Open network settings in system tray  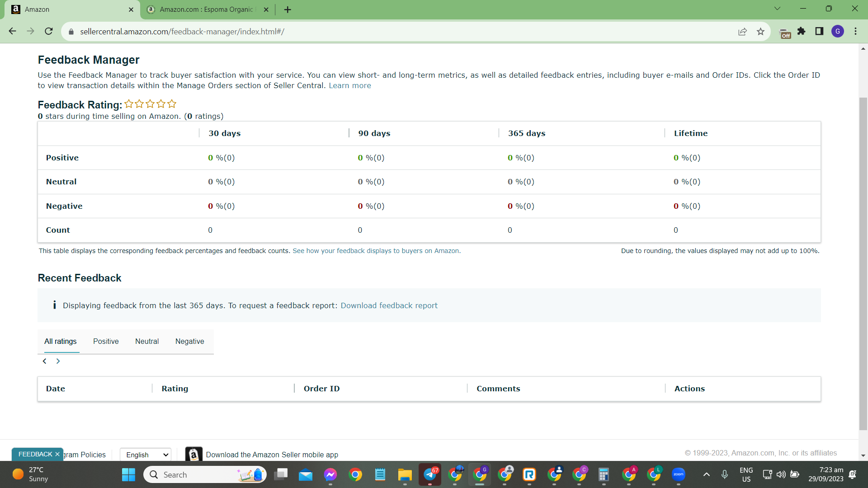click(767, 474)
